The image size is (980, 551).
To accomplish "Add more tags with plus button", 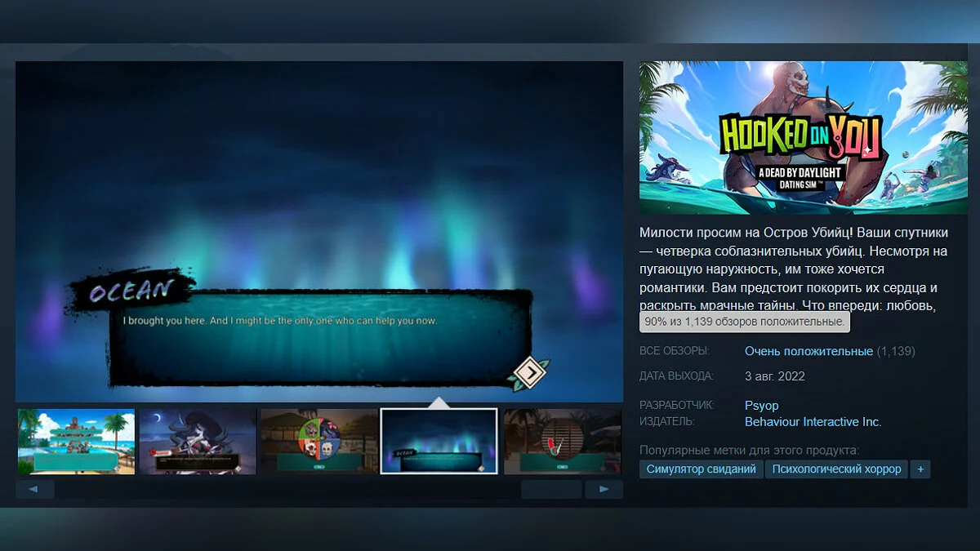I will point(920,469).
